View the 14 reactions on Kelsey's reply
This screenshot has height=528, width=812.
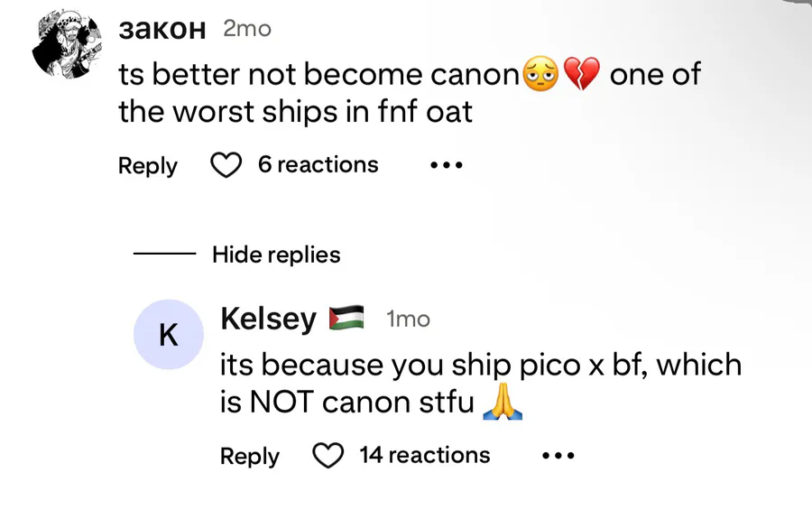click(x=424, y=455)
